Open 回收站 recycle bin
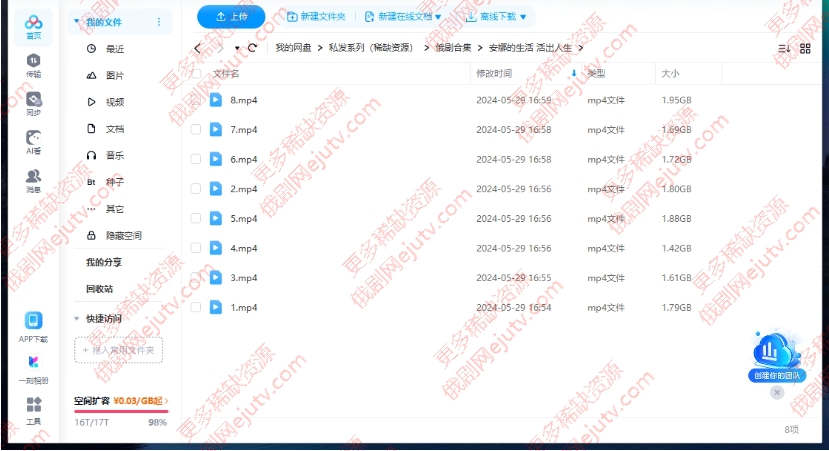Screen dimensions: 829x451 (x=99, y=289)
